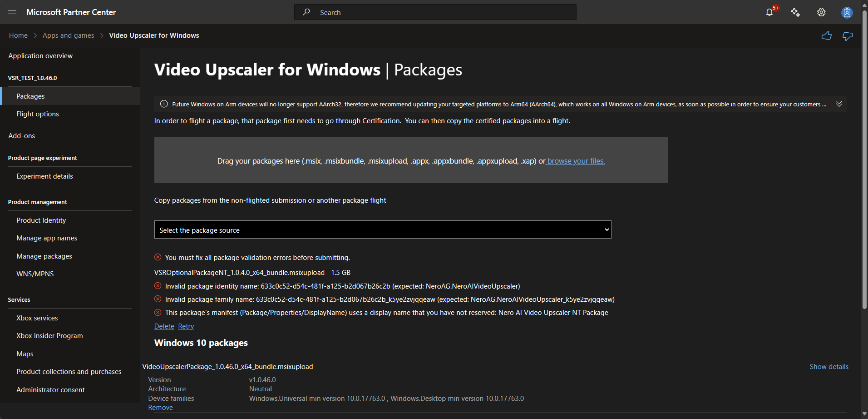Retry the failed package upload
868x419 pixels.
(x=186, y=326)
